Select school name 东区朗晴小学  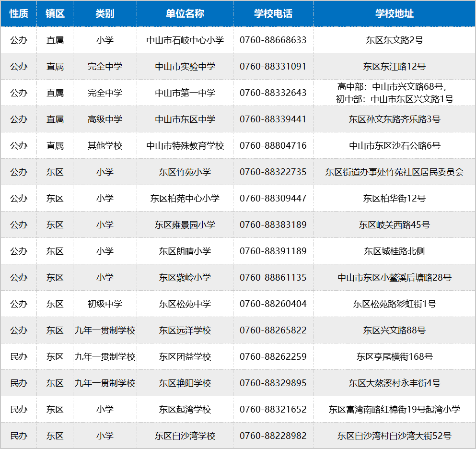(x=185, y=251)
